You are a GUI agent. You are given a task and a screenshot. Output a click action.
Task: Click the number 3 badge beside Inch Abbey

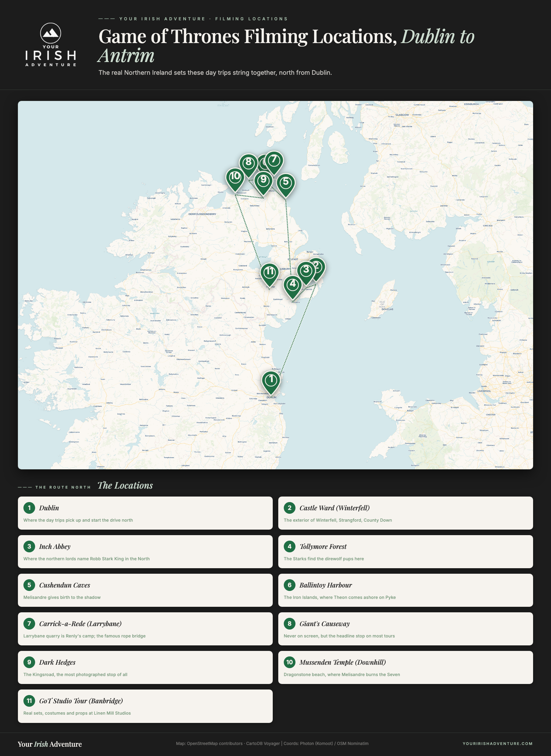(x=29, y=546)
